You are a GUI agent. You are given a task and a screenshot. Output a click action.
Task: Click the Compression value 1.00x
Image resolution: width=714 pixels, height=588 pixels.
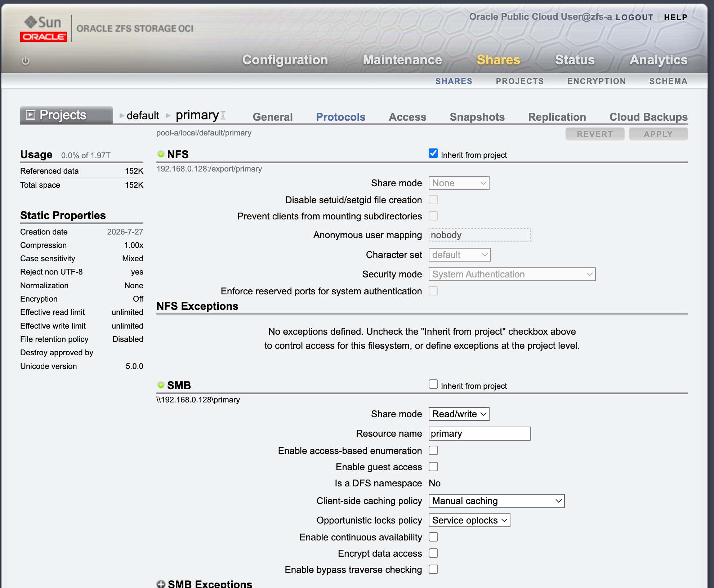click(x=134, y=245)
